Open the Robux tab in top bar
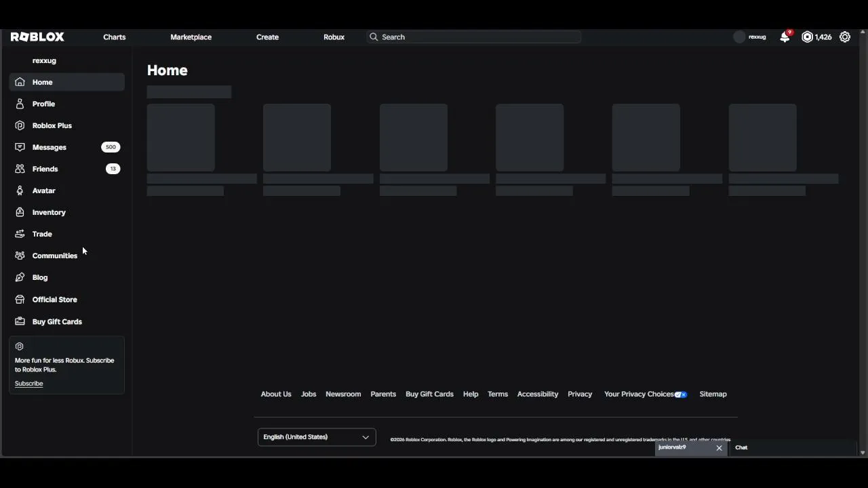 [334, 37]
